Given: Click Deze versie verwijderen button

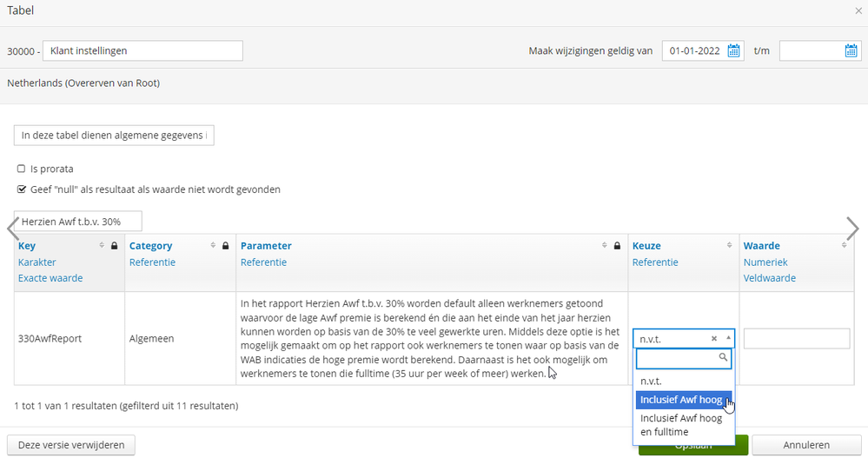Looking at the screenshot, I should pos(71,445).
